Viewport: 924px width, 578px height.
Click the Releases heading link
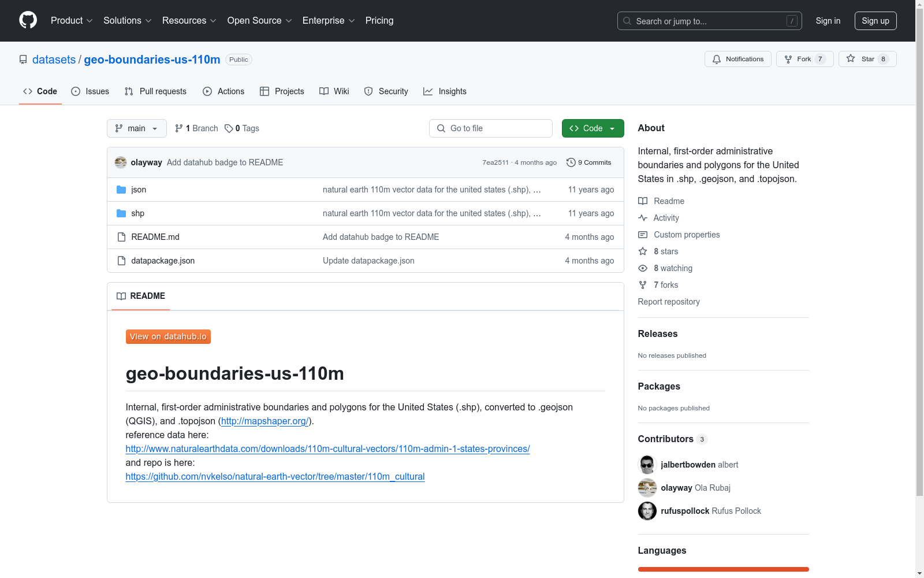click(x=658, y=334)
